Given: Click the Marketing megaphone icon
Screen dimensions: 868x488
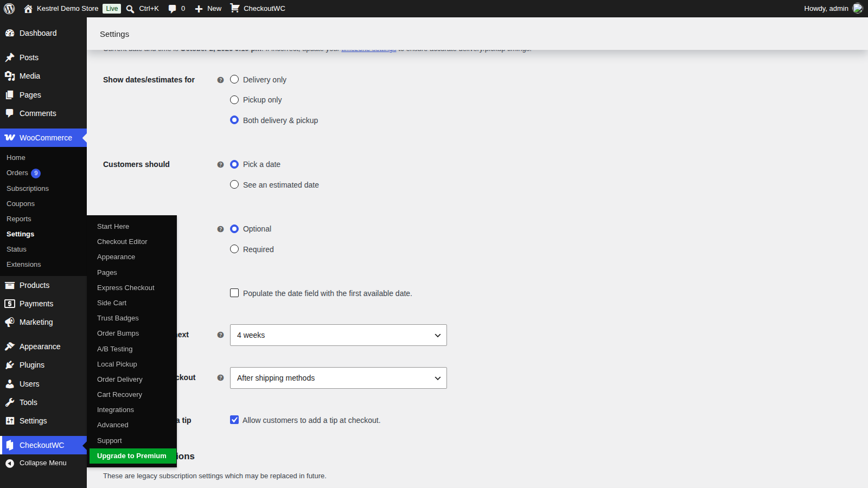Looking at the screenshot, I should (10, 322).
